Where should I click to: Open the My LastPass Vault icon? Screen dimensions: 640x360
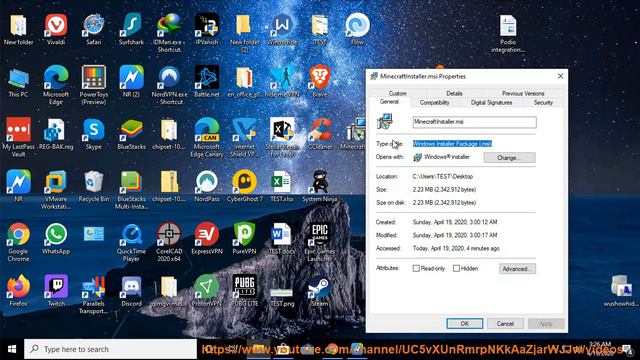(x=18, y=138)
